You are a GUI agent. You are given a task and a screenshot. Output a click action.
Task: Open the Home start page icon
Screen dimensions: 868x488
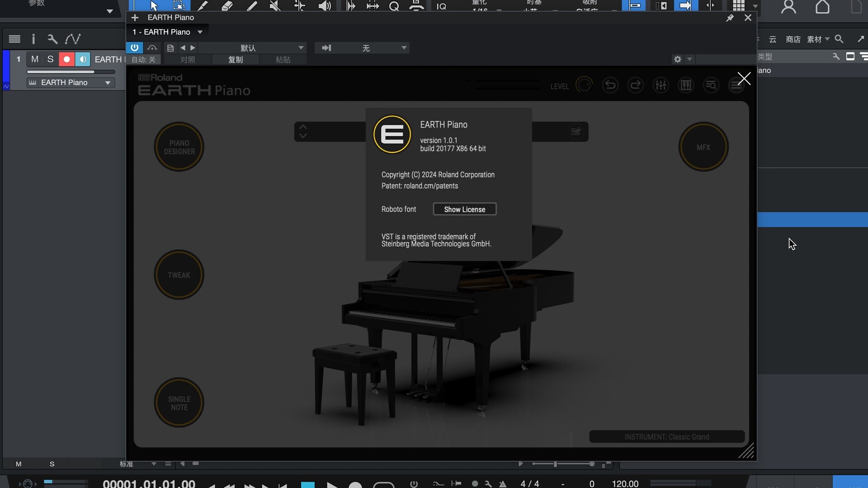click(x=822, y=6)
